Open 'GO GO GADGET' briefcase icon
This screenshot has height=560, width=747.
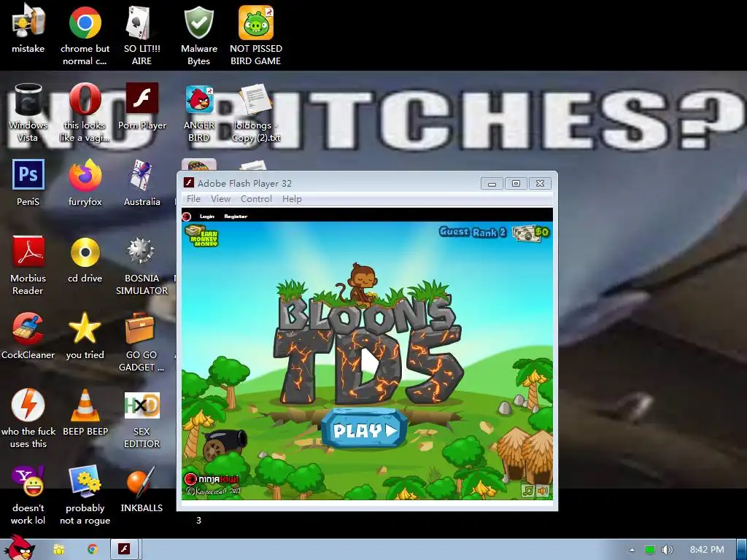[x=141, y=329]
